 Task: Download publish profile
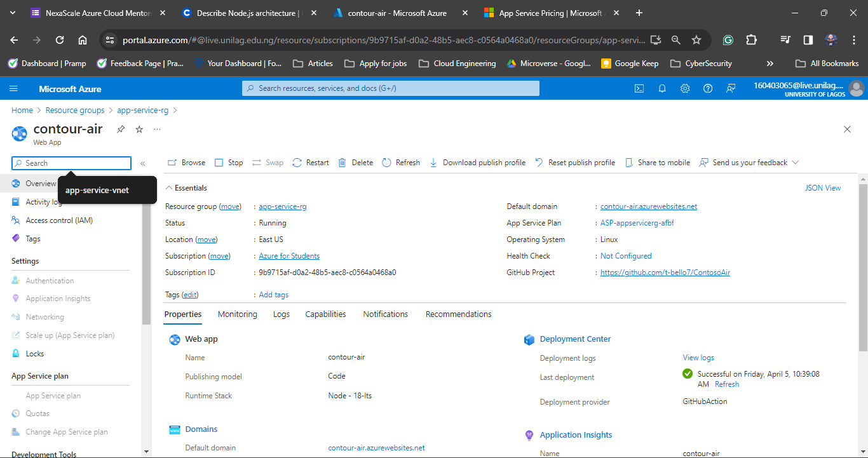click(477, 163)
